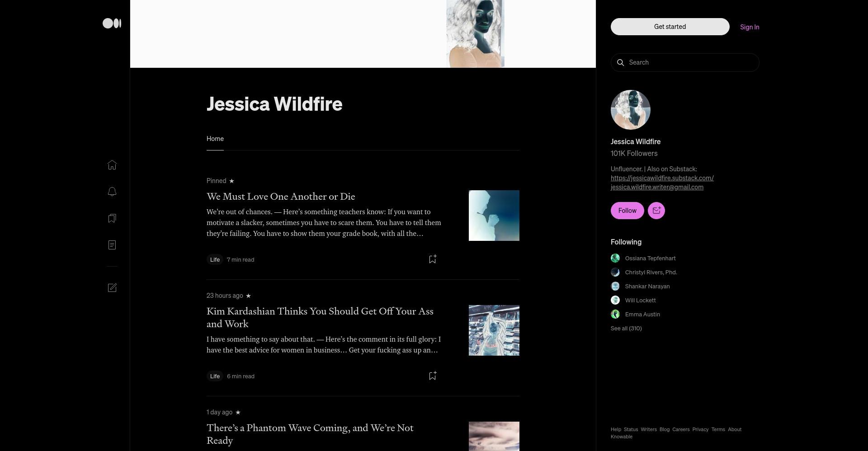Click the Get started button

(x=670, y=27)
